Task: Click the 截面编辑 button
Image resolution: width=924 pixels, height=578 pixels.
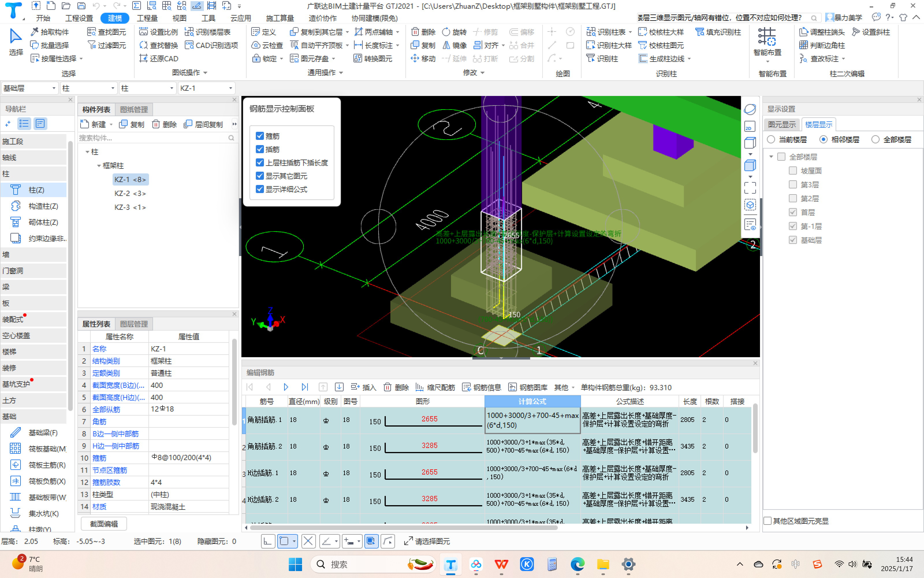Action: 104,524
